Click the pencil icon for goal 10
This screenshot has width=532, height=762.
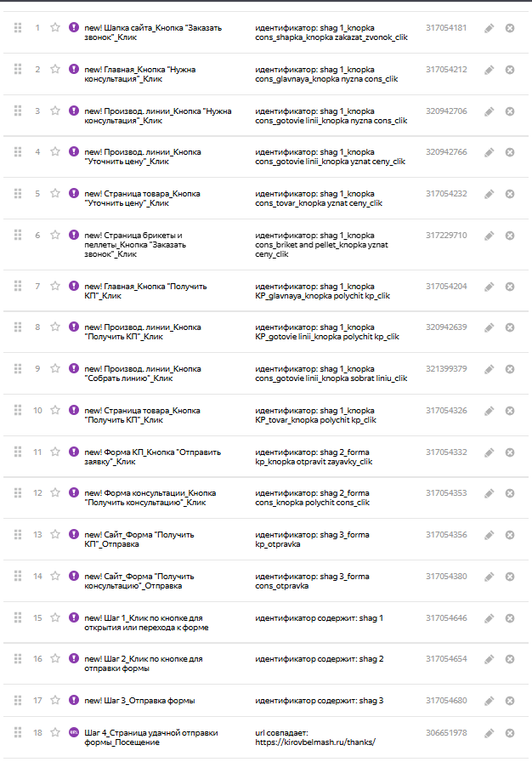490,411
